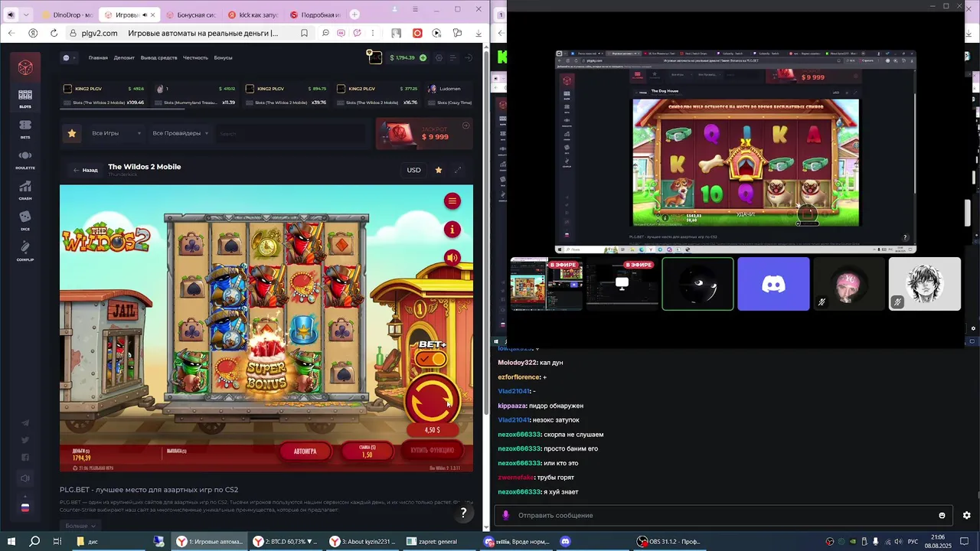Select the Discord logo participant tile
This screenshot has width=980, height=551.
(x=773, y=284)
